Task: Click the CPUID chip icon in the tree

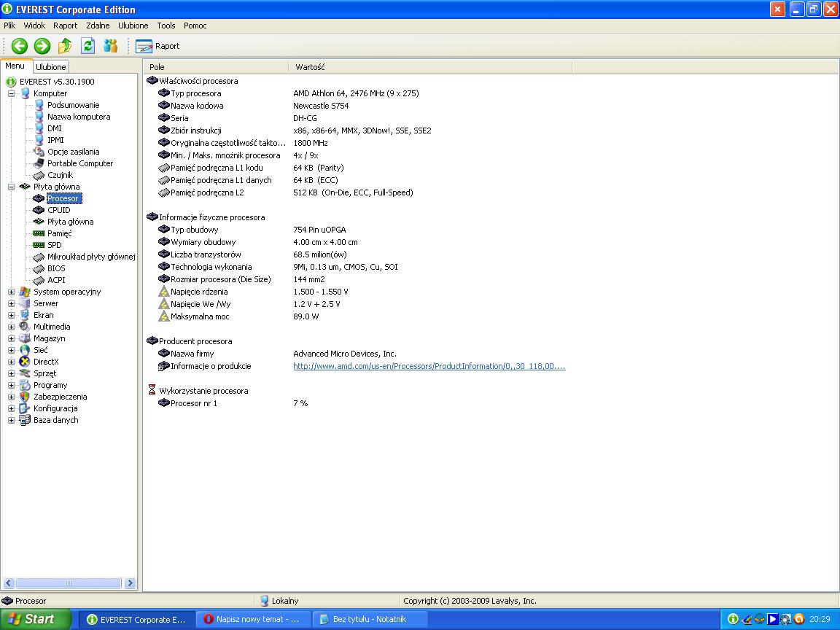Action: pyautogui.click(x=39, y=210)
